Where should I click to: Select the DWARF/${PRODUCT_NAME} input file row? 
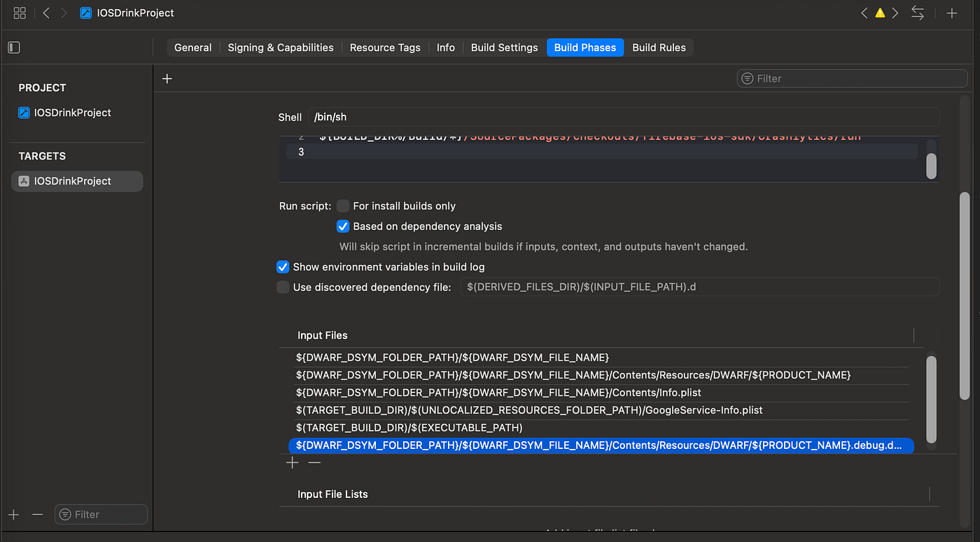click(x=602, y=375)
